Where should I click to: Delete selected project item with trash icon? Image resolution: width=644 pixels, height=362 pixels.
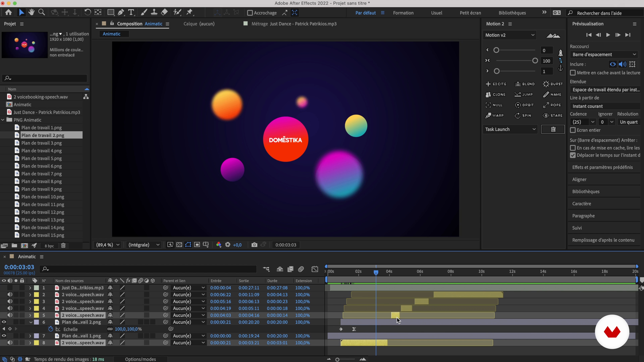63,246
